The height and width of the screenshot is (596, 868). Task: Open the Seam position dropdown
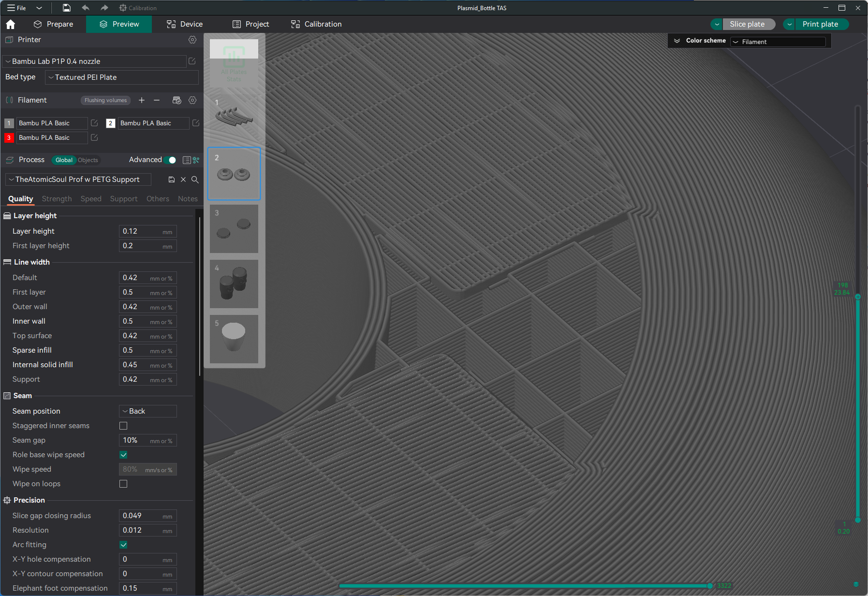click(x=147, y=411)
